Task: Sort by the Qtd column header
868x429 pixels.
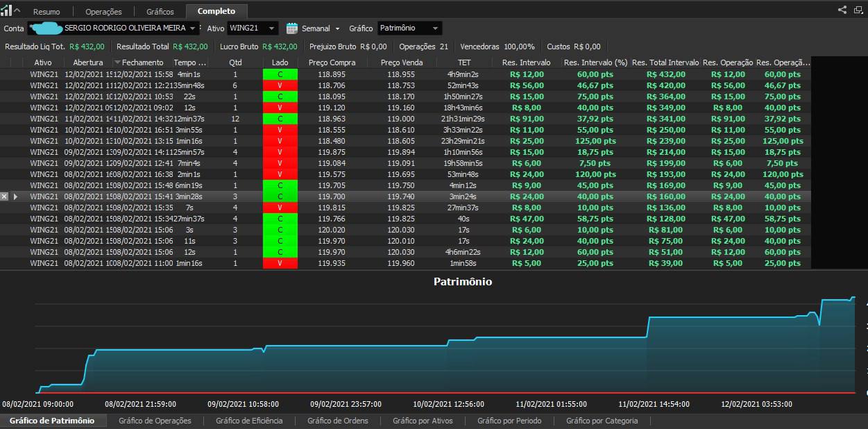Action: tap(235, 62)
